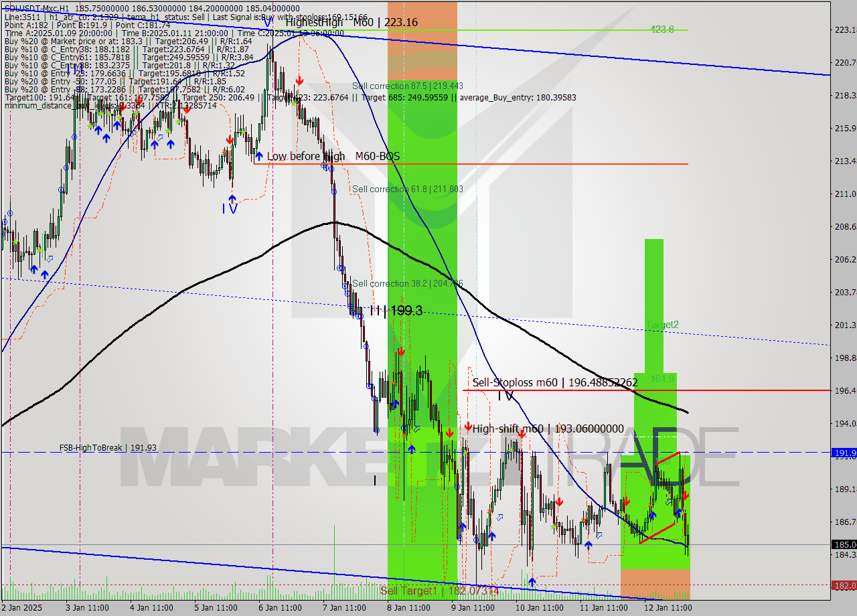857x616 pixels.
Task: Click the black 'I V' label under Sell-Stoploss line
Action: point(506,396)
